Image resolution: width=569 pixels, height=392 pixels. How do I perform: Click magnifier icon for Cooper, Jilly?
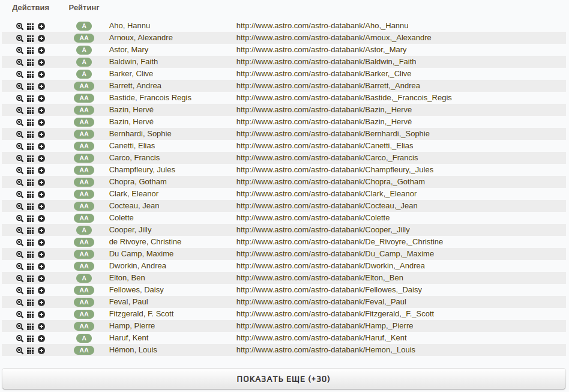click(20, 230)
